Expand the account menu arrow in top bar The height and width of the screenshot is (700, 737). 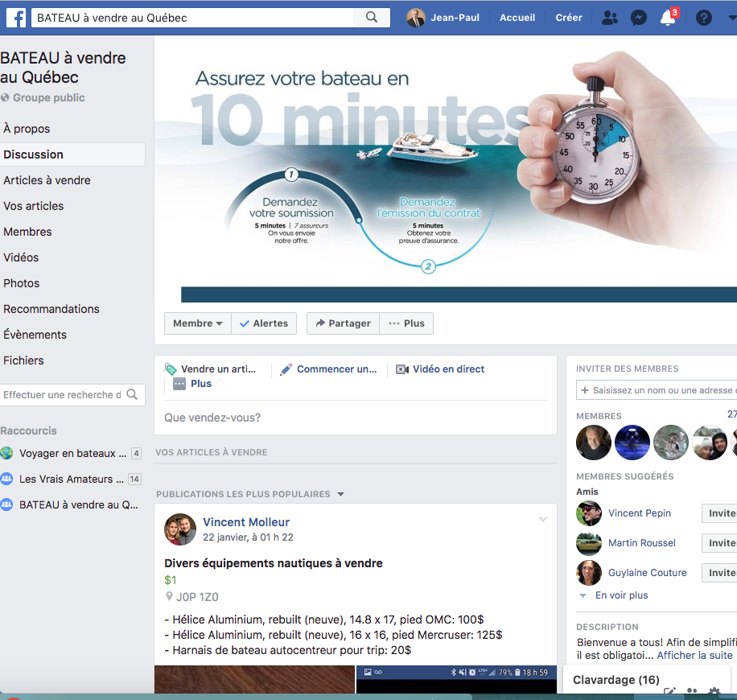[x=732, y=18]
